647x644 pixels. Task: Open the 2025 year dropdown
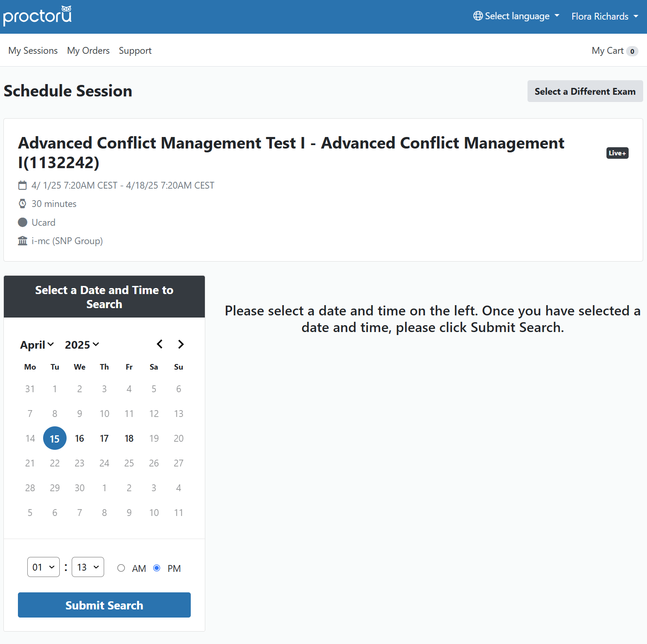tap(82, 344)
